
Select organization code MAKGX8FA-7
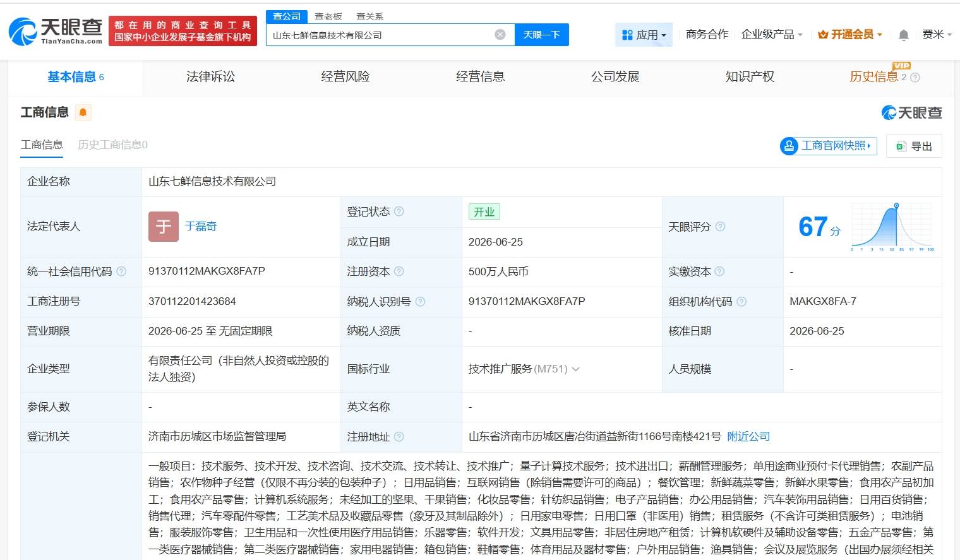[x=823, y=302]
